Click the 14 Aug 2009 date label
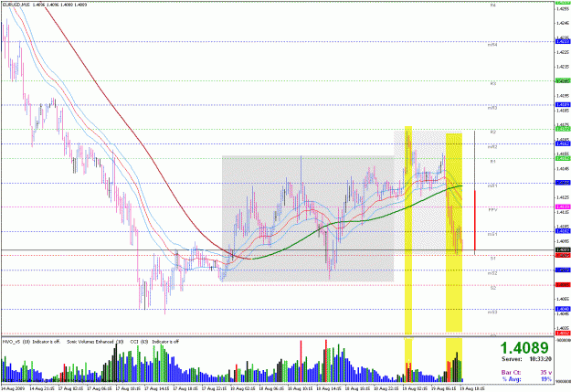The width and height of the screenshot is (571, 392). [13, 388]
